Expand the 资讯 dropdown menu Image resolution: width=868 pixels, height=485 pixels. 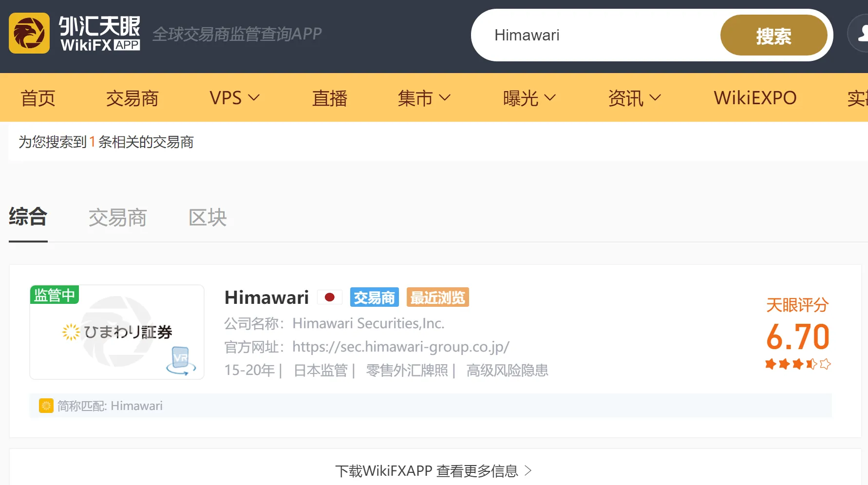click(x=635, y=98)
